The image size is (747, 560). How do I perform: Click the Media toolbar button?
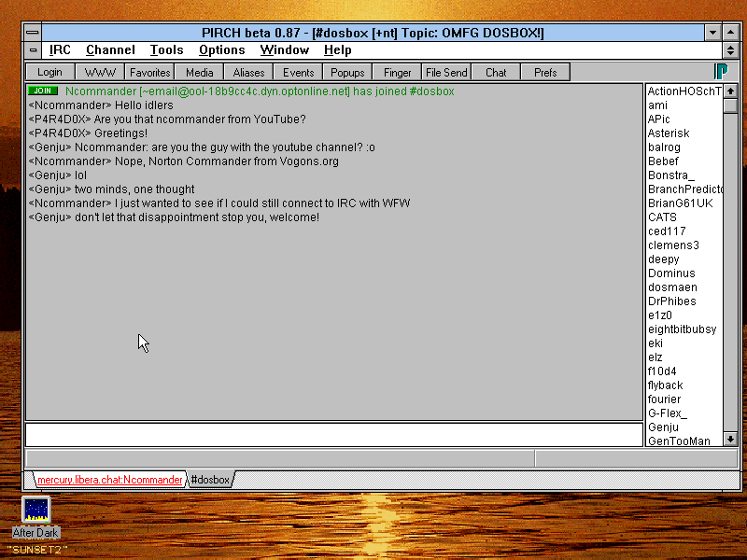[x=199, y=73]
